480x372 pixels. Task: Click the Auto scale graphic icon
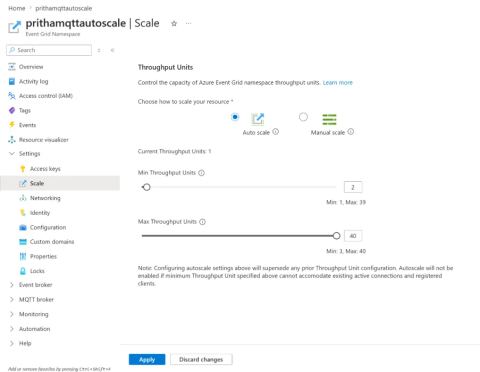tap(258, 119)
